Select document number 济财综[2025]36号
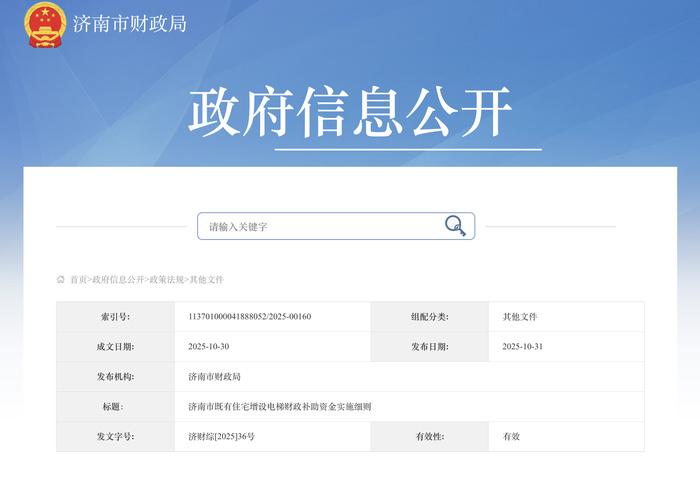 point(221,436)
